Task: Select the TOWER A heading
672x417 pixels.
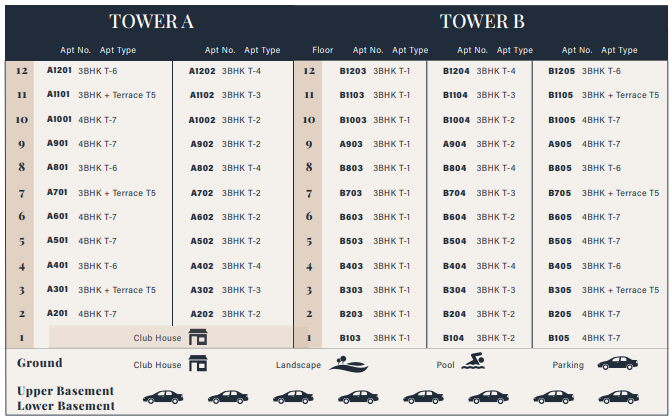Action: coord(151,21)
